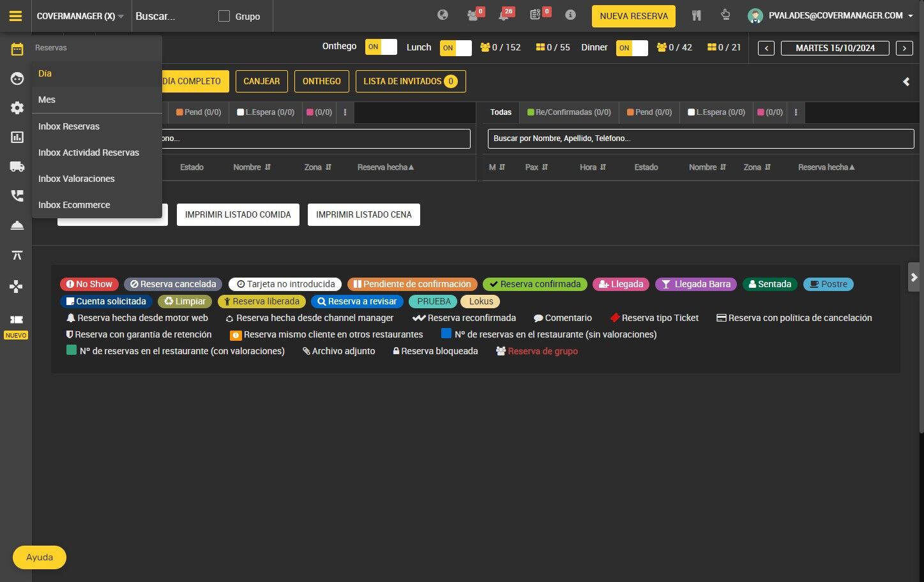
Task: Click IMPRIMIR LISTADO COMIDA button
Action: point(238,214)
